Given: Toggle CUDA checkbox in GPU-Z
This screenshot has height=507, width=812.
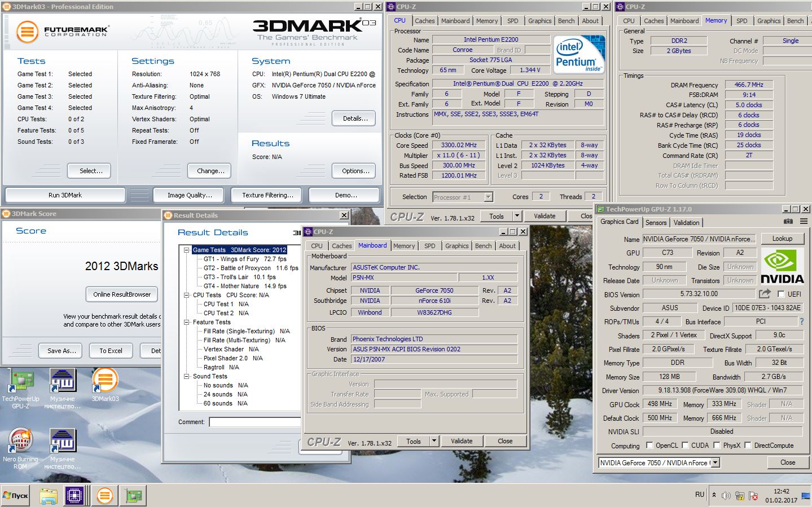Looking at the screenshot, I should click(x=685, y=446).
